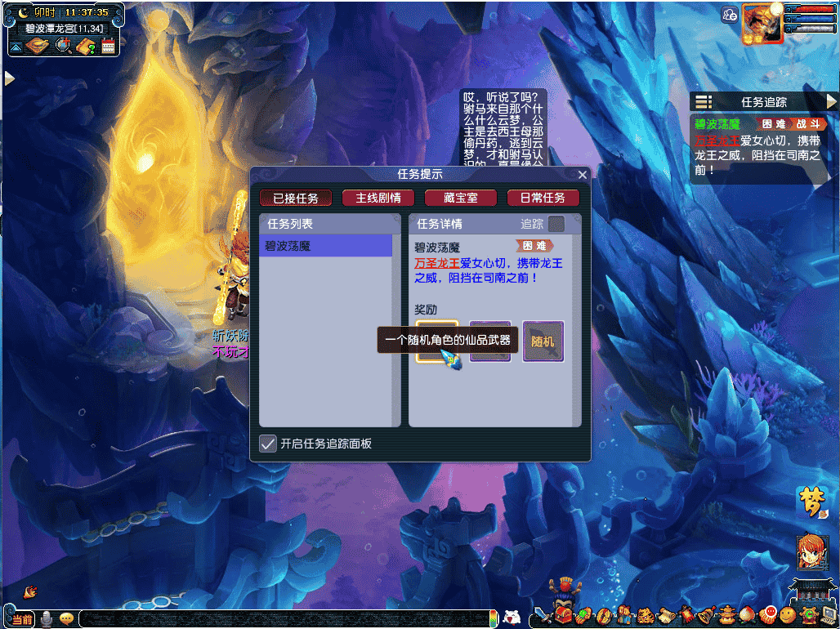Toggle the 开启任务追踪面板 checkbox

pyautogui.click(x=267, y=444)
